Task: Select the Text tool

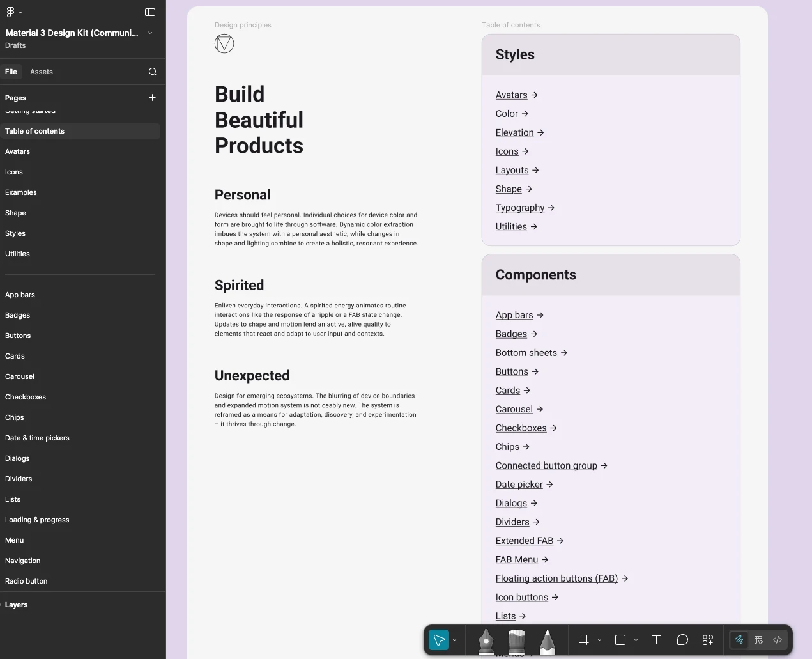Action: pos(656,640)
